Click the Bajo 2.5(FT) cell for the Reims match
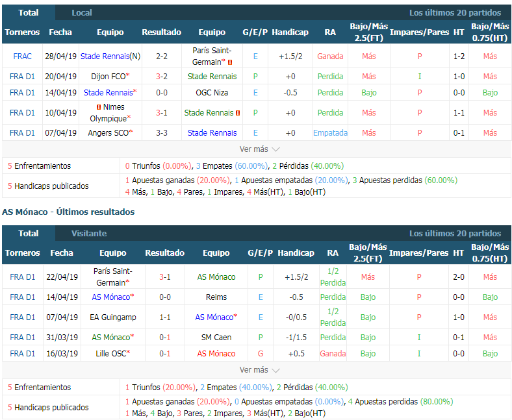 368,297
